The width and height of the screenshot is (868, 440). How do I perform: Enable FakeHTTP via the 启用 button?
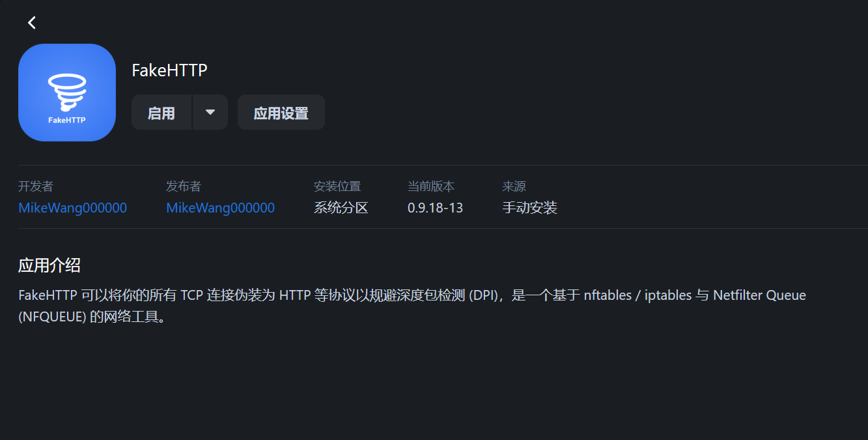pyautogui.click(x=161, y=111)
